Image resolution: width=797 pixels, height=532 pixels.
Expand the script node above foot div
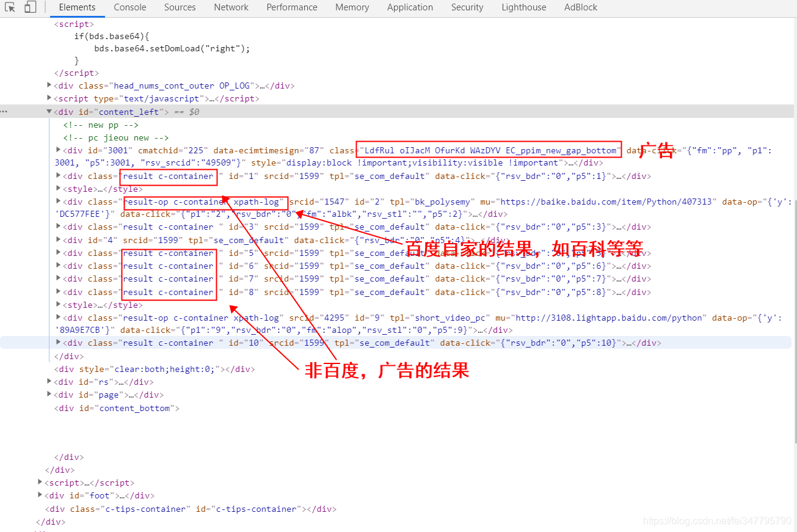tap(40, 483)
